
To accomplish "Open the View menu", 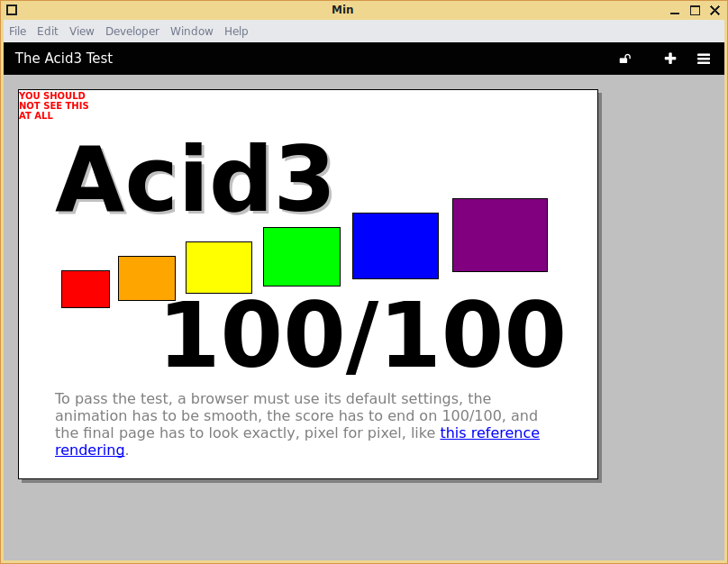I will (x=81, y=31).
